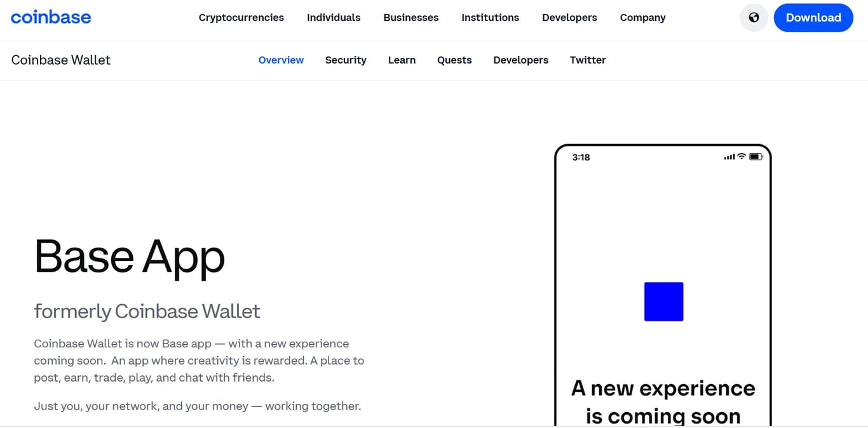Open the Businesses navigation item
This screenshot has height=428, width=868.
tap(410, 18)
